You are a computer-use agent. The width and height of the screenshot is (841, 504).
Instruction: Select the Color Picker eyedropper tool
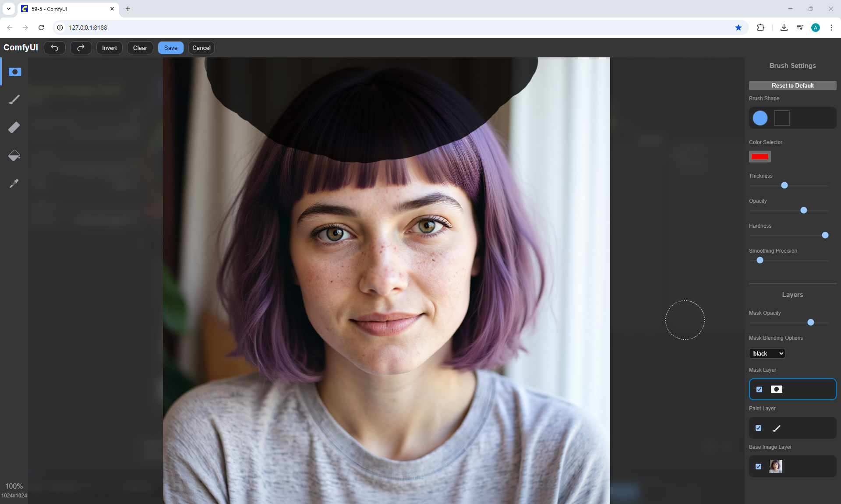point(14,183)
